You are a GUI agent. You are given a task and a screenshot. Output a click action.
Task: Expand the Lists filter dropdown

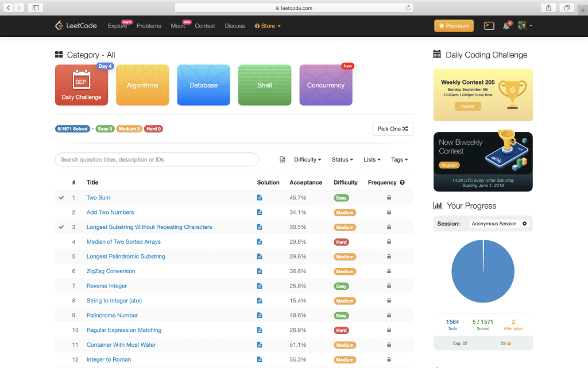pos(372,160)
